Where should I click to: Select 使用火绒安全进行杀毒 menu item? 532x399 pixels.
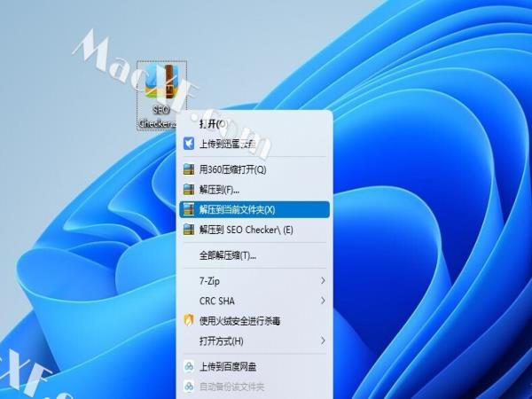pyautogui.click(x=239, y=321)
